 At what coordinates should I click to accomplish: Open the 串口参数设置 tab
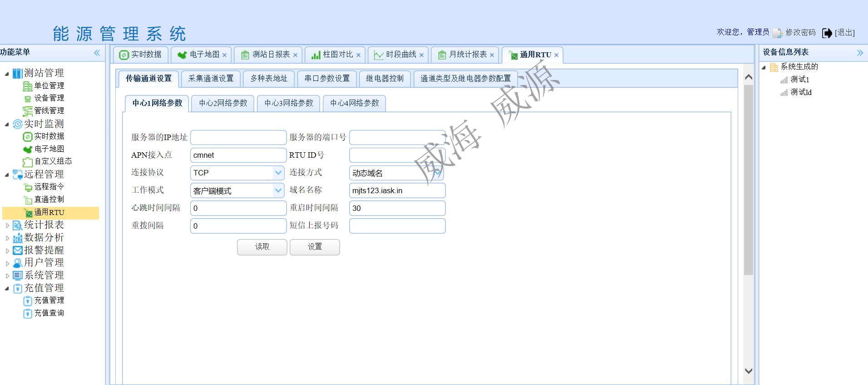pyautogui.click(x=327, y=79)
